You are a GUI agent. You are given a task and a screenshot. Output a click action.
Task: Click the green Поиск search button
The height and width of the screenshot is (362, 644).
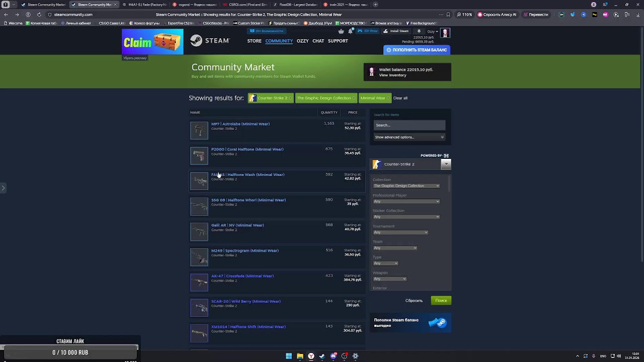pos(441,301)
